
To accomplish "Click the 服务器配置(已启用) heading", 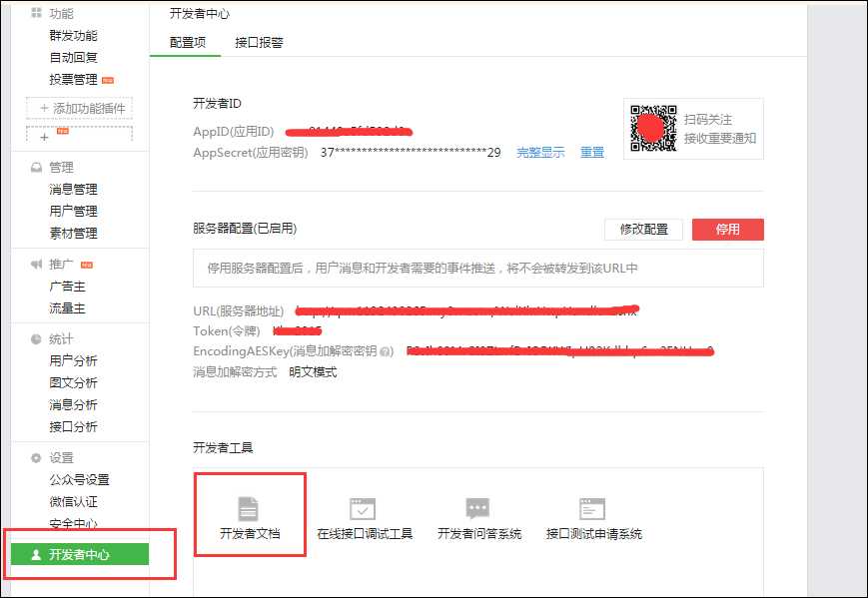I will tap(245, 229).
